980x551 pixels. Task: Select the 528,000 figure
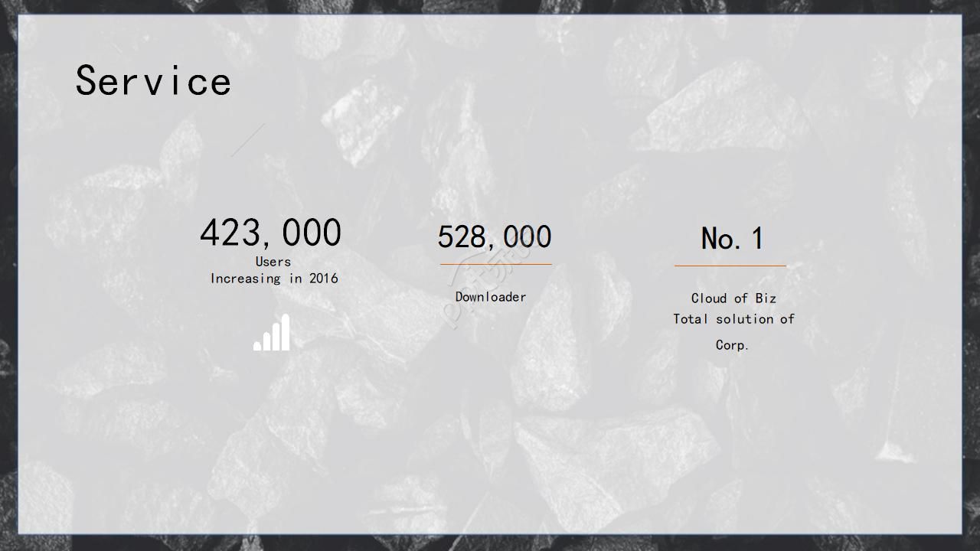(x=495, y=237)
